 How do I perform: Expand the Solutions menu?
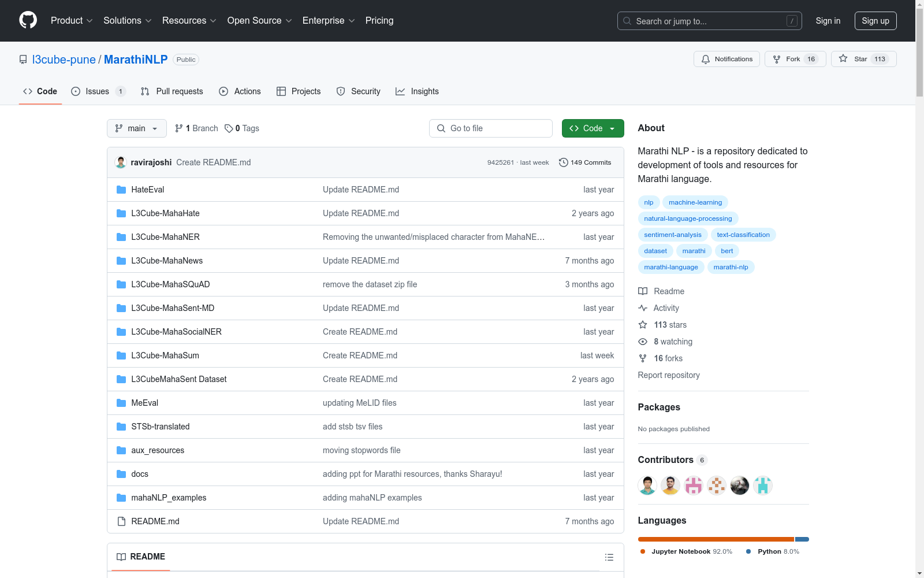[x=128, y=21]
